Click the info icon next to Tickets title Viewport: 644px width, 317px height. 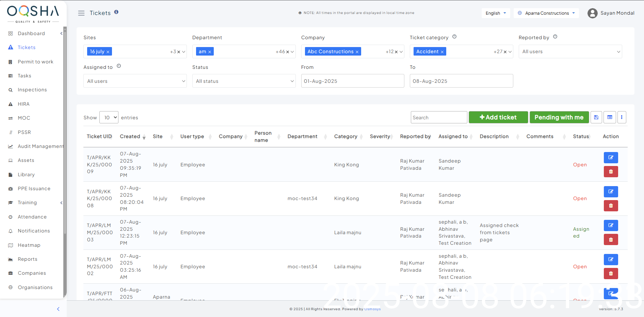click(x=116, y=12)
